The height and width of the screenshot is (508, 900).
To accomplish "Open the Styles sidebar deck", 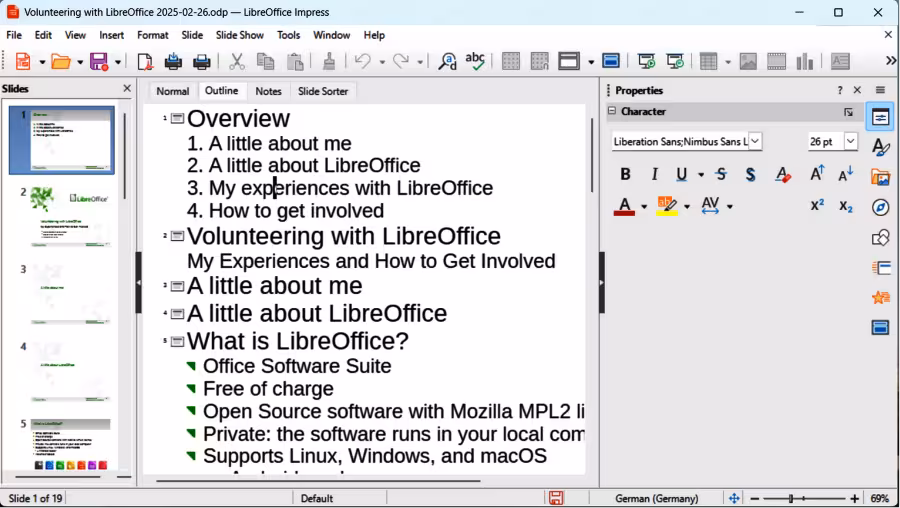I will point(880,147).
